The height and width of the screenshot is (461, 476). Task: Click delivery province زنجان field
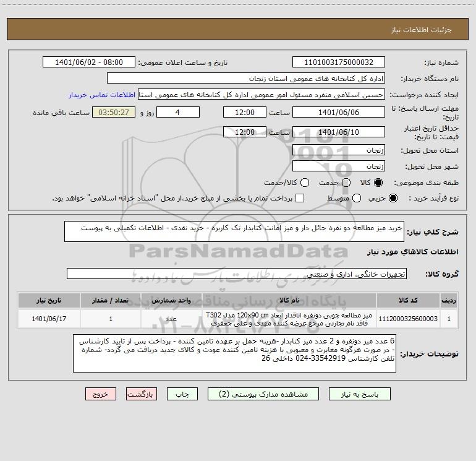click(339, 150)
